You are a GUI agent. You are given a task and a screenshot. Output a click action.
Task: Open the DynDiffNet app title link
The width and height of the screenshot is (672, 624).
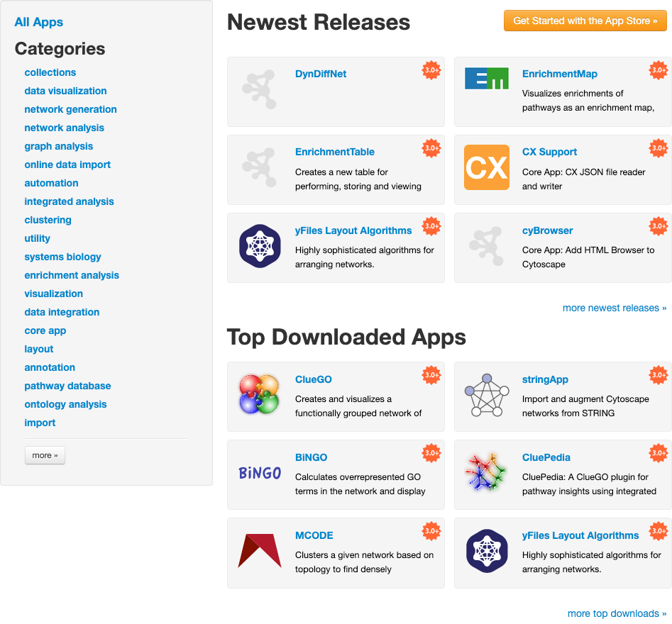321,74
